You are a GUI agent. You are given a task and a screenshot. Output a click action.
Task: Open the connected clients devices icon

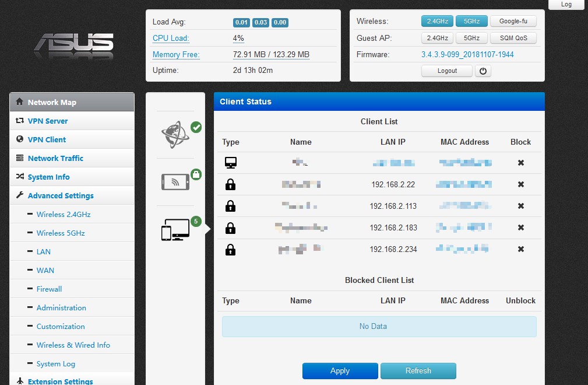(175, 229)
